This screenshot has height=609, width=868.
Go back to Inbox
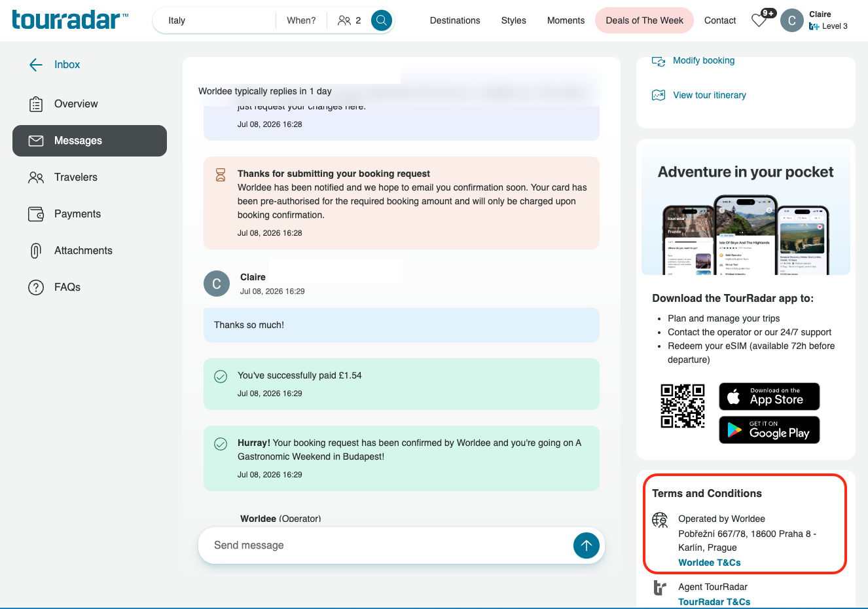tap(67, 64)
